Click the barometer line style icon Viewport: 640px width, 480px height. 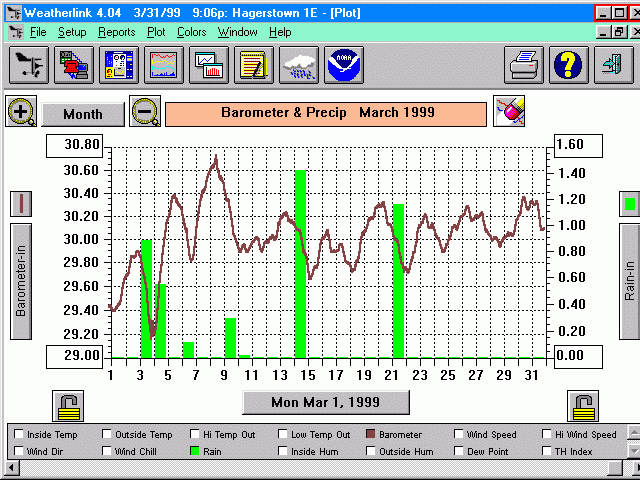(x=21, y=204)
